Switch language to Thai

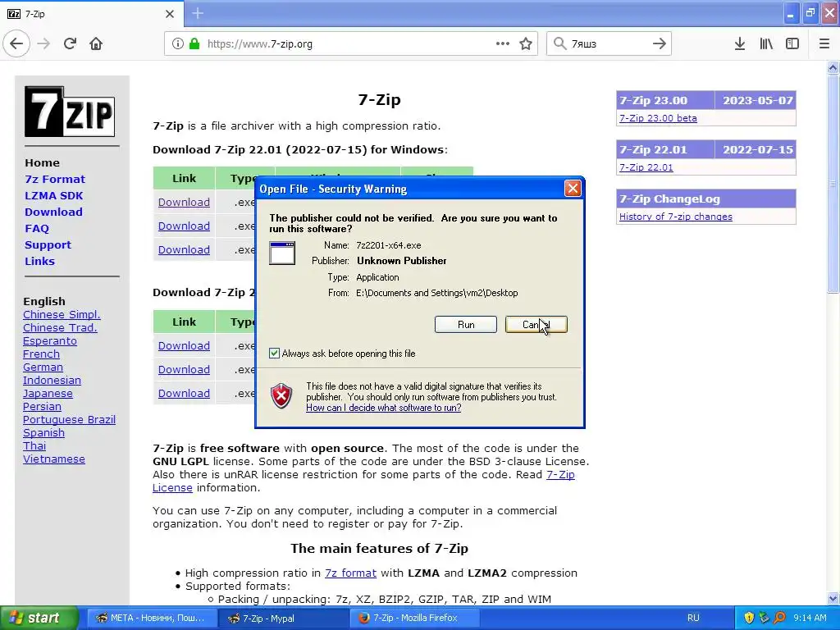point(34,446)
